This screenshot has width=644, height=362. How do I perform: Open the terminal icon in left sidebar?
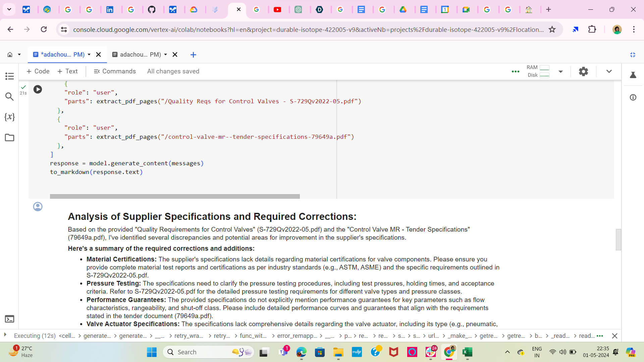[9, 319]
